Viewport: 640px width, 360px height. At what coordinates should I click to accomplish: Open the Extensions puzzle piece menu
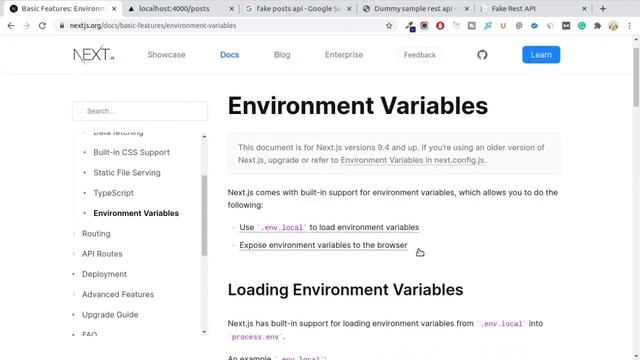[598, 26]
